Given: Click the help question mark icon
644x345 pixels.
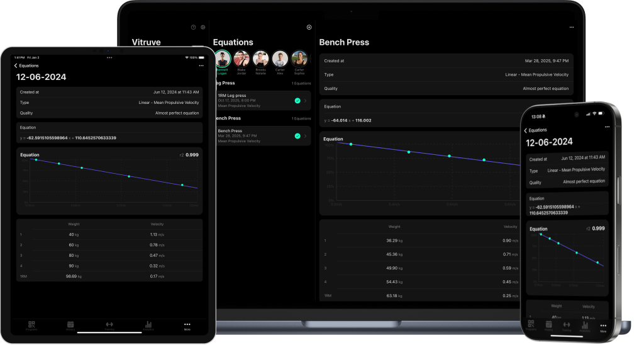Looking at the screenshot, I should (x=193, y=27).
